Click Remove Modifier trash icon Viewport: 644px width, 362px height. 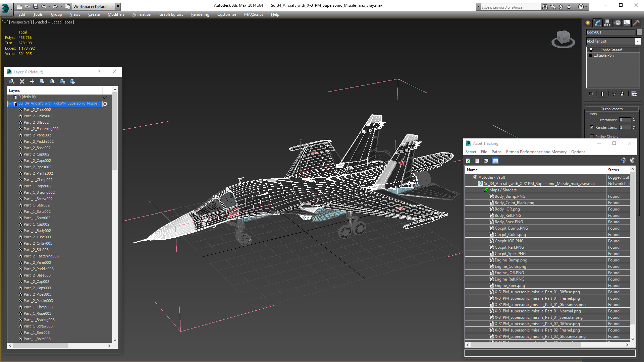(x=622, y=94)
